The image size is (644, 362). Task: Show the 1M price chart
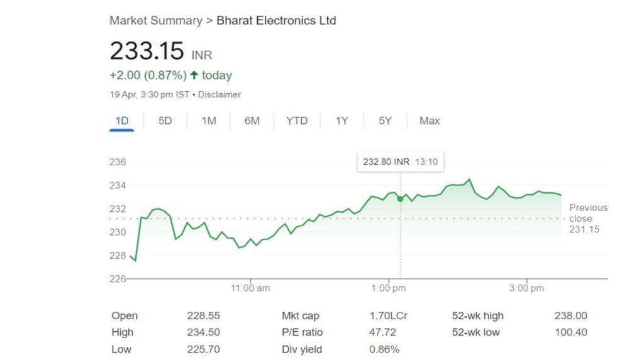(x=209, y=121)
